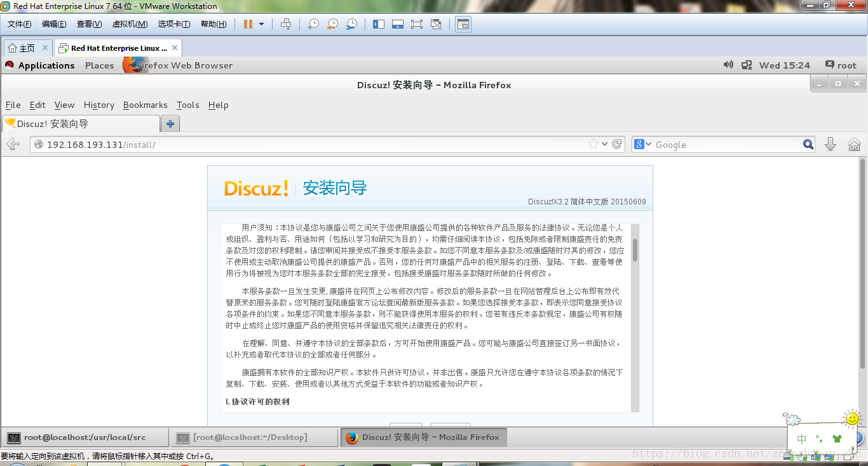This screenshot has height=466, width=868.
Task: Switch to root@localhost:~/Desktop terminal in taskbar
Action: (255, 437)
